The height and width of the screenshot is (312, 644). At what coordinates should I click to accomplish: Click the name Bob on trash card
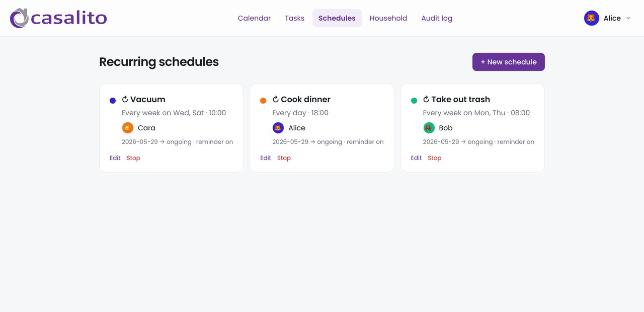point(446,128)
